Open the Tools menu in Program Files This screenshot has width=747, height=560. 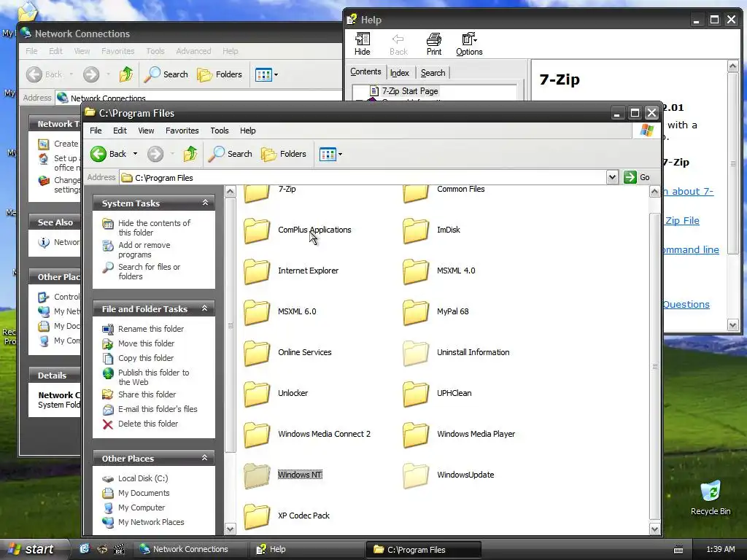click(220, 131)
